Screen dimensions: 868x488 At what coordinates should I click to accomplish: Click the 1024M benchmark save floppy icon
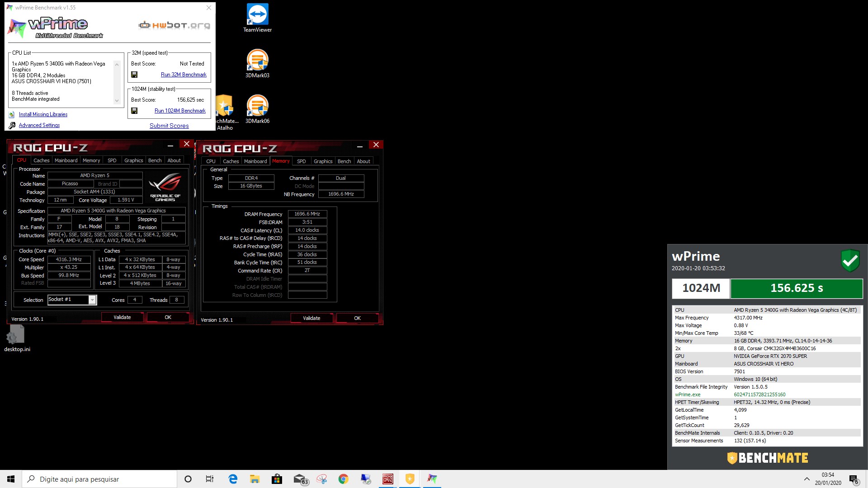(134, 111)
